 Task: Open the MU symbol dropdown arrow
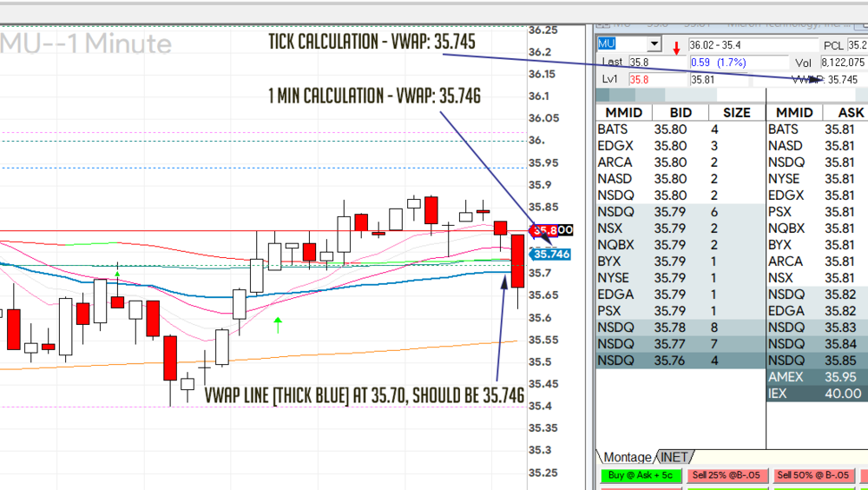pyautogui.click(x=654, y=44)
